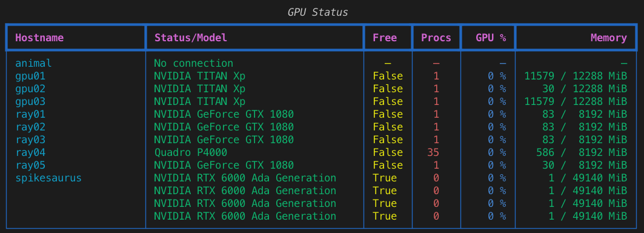Click GeForce GTX 1080 model for ray05

pos(224,165)
